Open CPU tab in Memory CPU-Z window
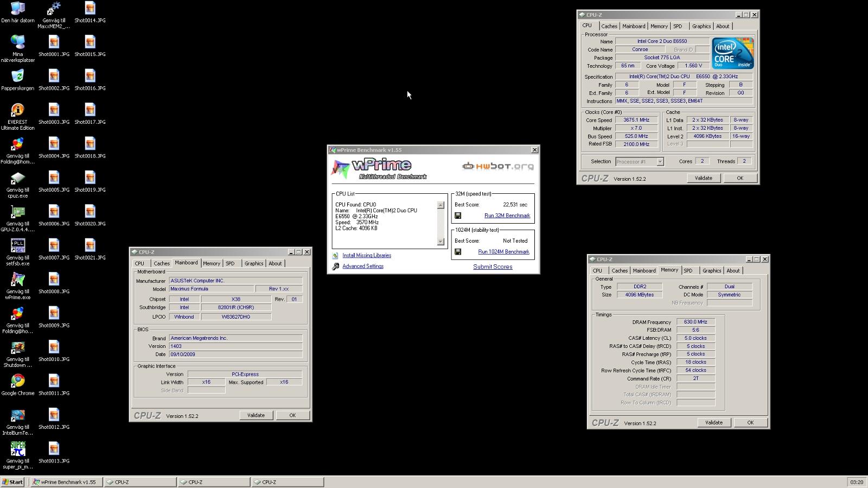Viewport: 868px width, 488px height. click(598, 271)
